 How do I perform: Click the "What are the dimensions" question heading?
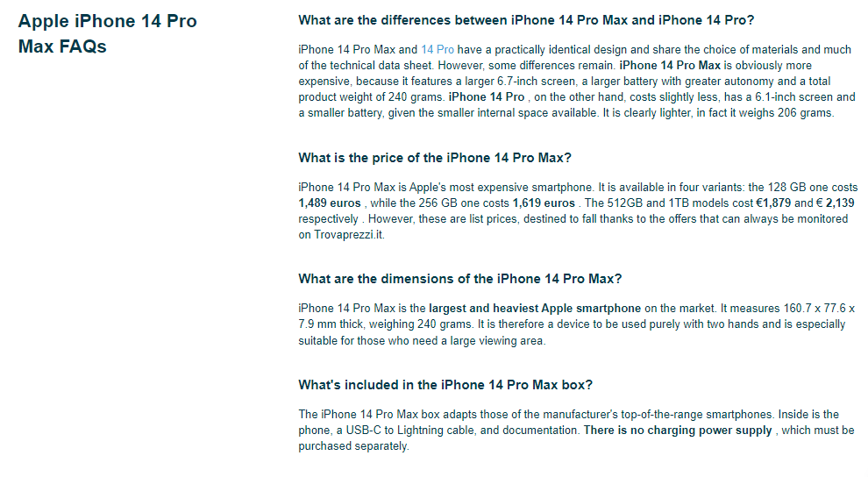pyautogui.click(x=460, y=279)
